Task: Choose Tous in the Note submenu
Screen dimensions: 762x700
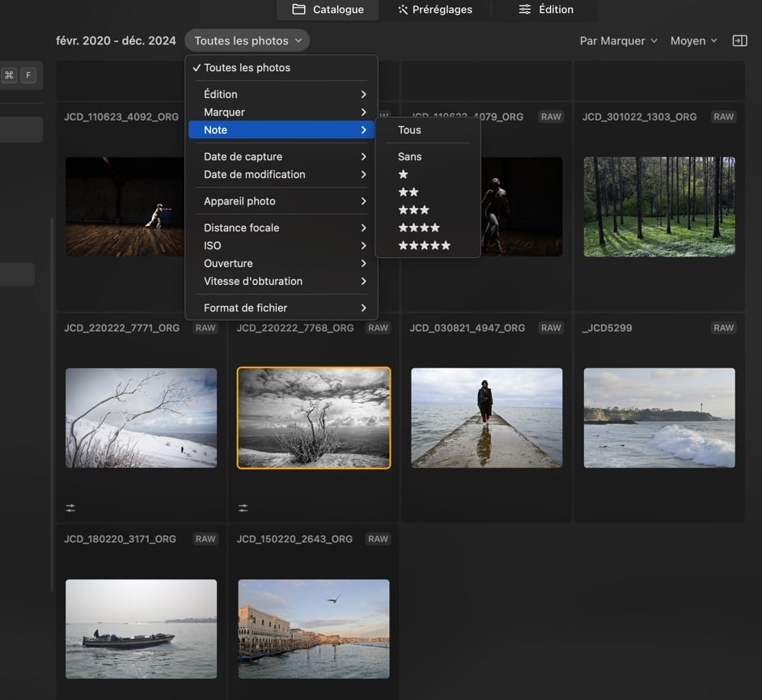Action: click(x=428, y=129)
